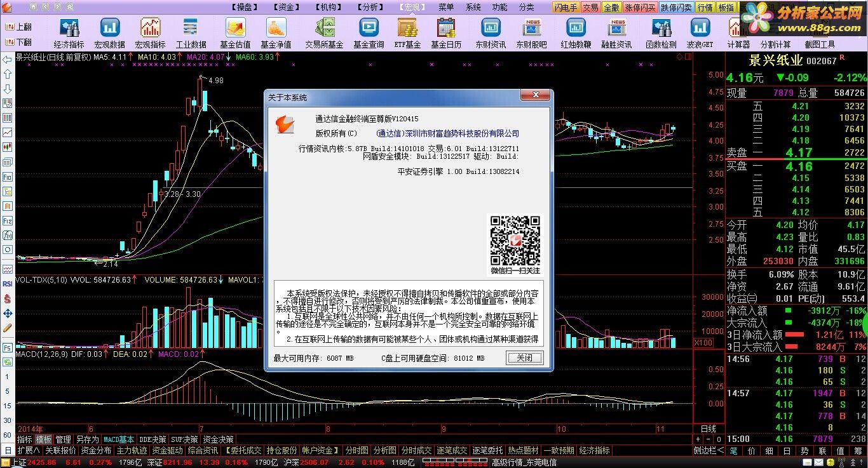Open the 关联报价 tab

(60, 450)
